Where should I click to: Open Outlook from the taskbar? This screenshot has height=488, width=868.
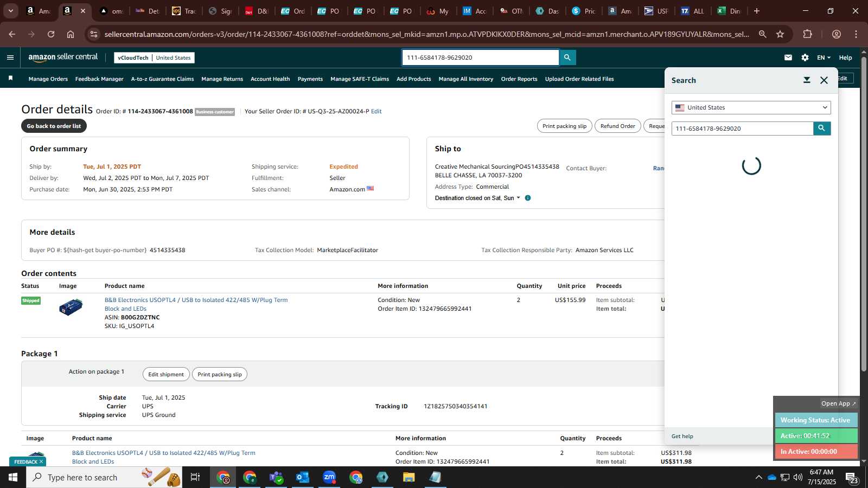click(x=302, y=477)
